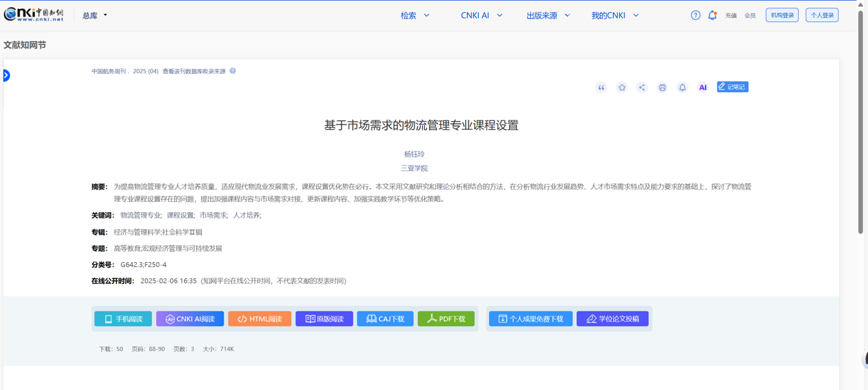Open the AI assistant icon
Viewport: 868px width, 390px height.
pyautogui.click(x=702, y=88)
